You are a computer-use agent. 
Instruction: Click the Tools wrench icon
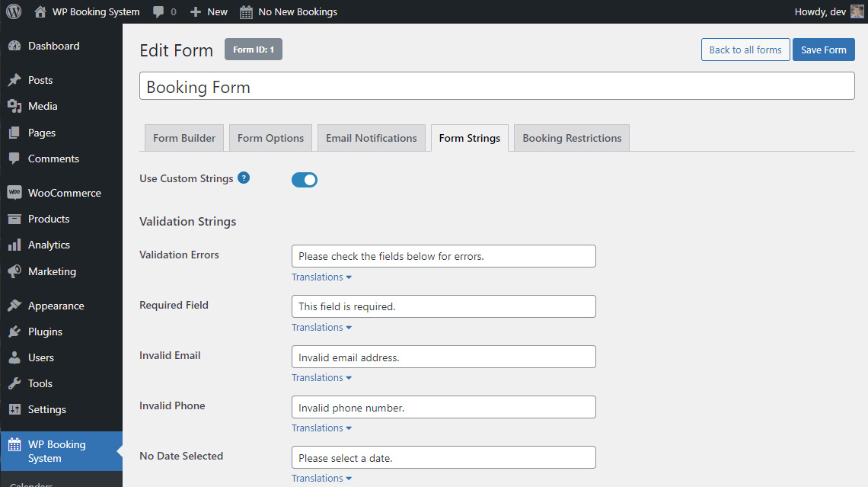pyautogui.click(x=15, y=383)
